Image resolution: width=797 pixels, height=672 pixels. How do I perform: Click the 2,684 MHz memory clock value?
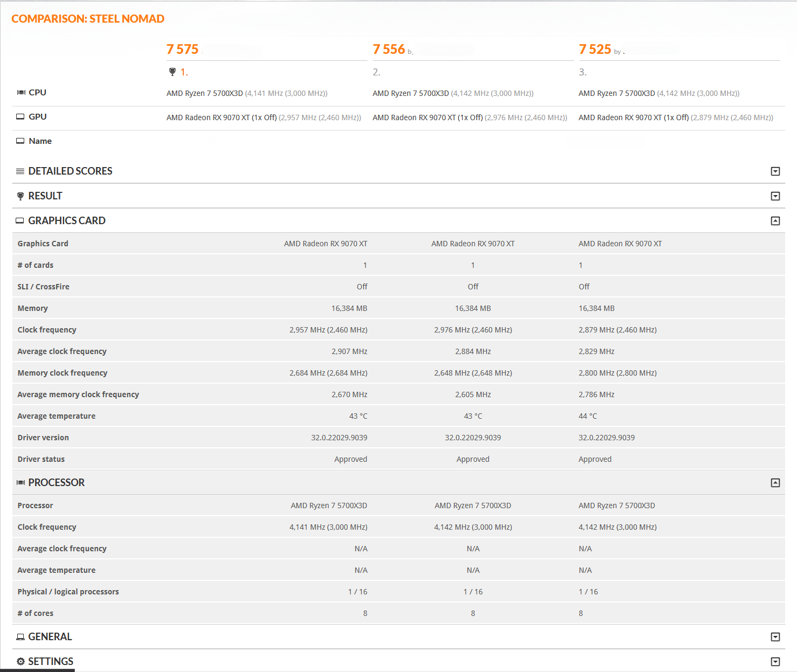pyautogui.click(x=328, y=373)
